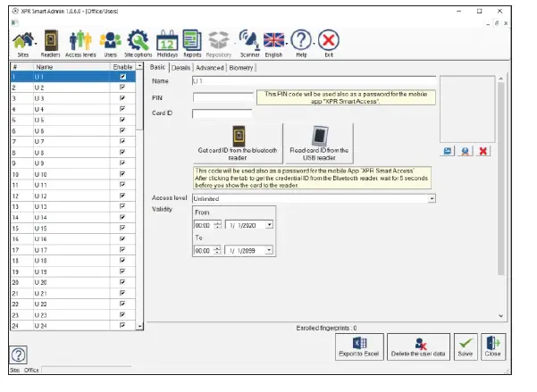Open the validity To date dropdown

click(270, 253)
